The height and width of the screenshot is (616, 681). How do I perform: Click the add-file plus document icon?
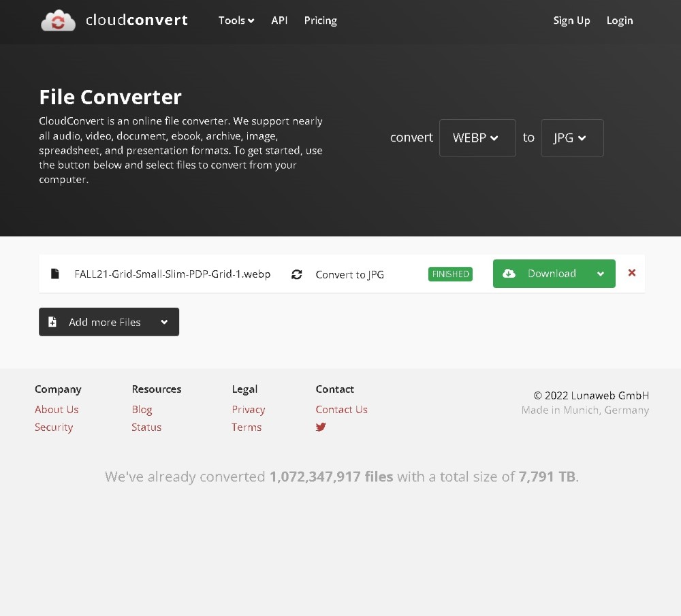coord(52,322)
